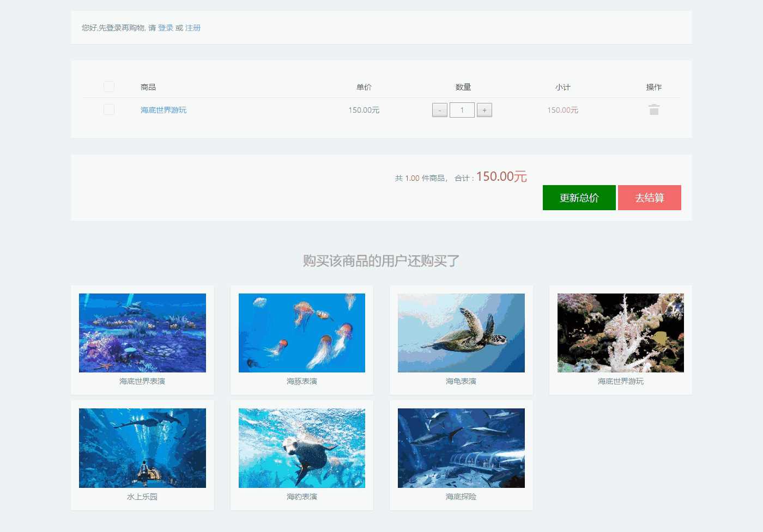Click the 商品 column header
Image resolution: width=763 pixels, height=532 pixels.
148,87
